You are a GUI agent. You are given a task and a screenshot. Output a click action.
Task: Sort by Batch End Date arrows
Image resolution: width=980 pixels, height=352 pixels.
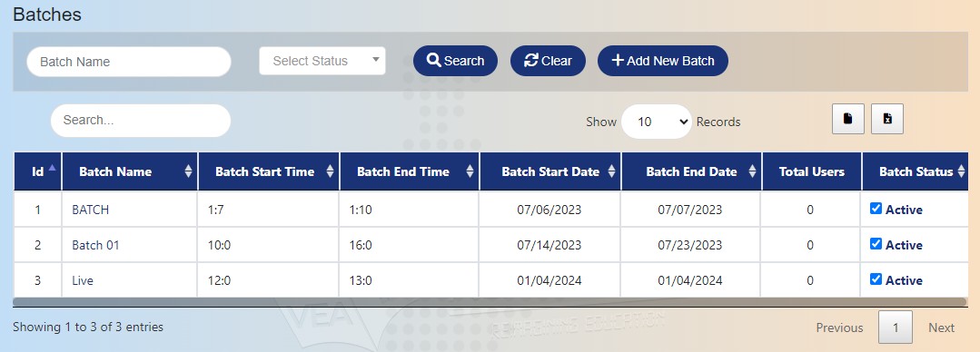click(752, 171)
